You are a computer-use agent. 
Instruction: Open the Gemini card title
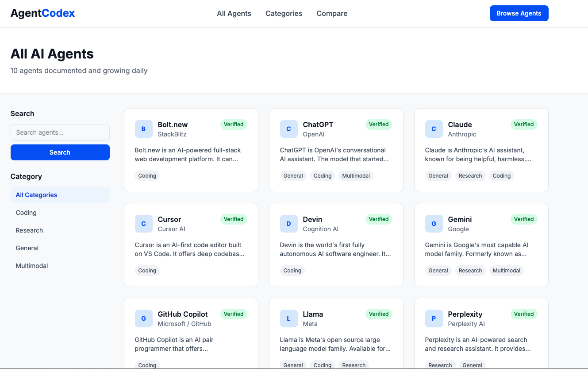click(x=460, y=219)
